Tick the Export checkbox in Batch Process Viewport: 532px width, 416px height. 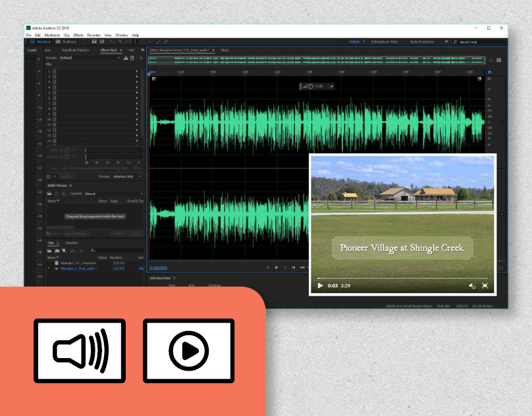click(x=48, y=234)
